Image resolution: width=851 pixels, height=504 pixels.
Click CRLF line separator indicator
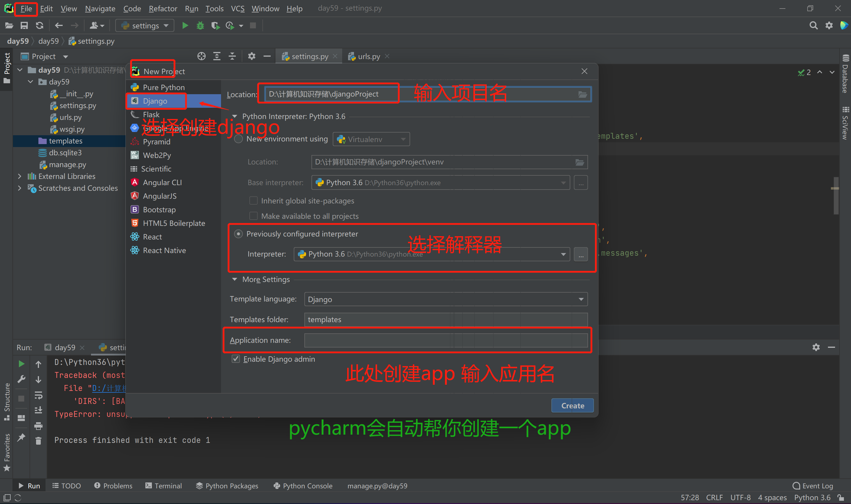pos(714,498)
